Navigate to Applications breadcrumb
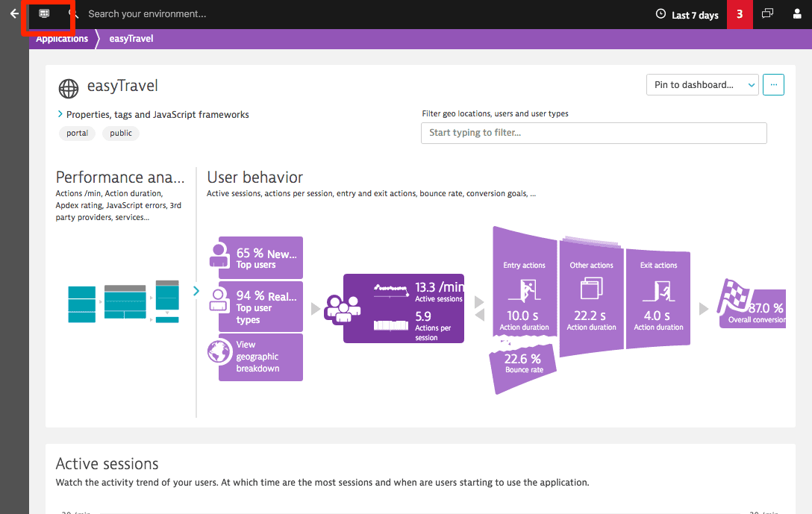Viewport: 812px width, 514px height. coord(62,39)
